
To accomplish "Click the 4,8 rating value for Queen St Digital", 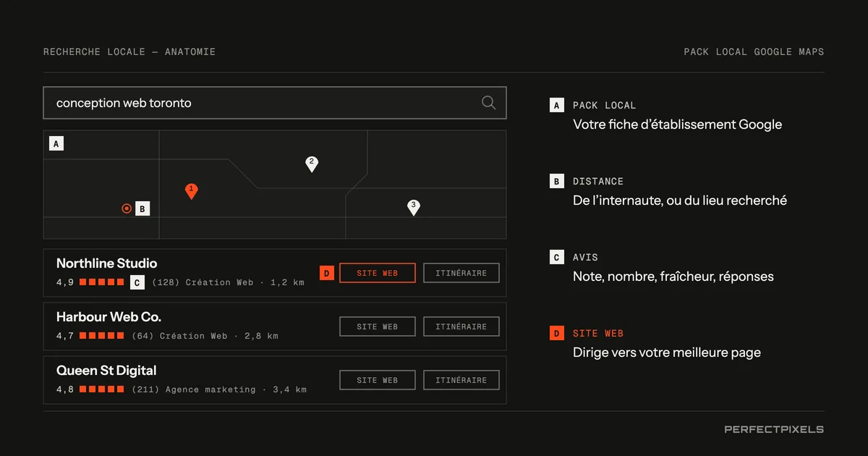I will [x=65, y=389].
